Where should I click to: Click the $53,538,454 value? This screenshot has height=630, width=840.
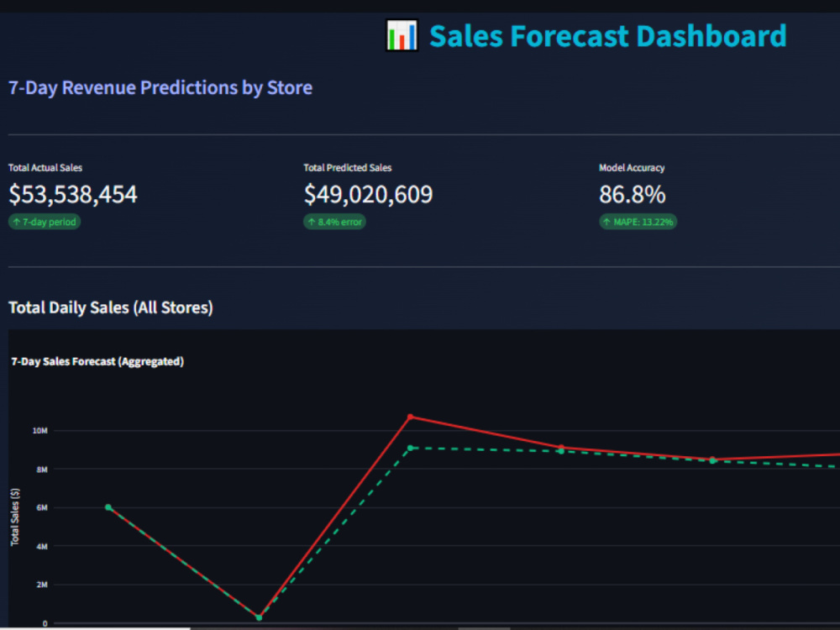pyautogui.click(x=73, y=194)
